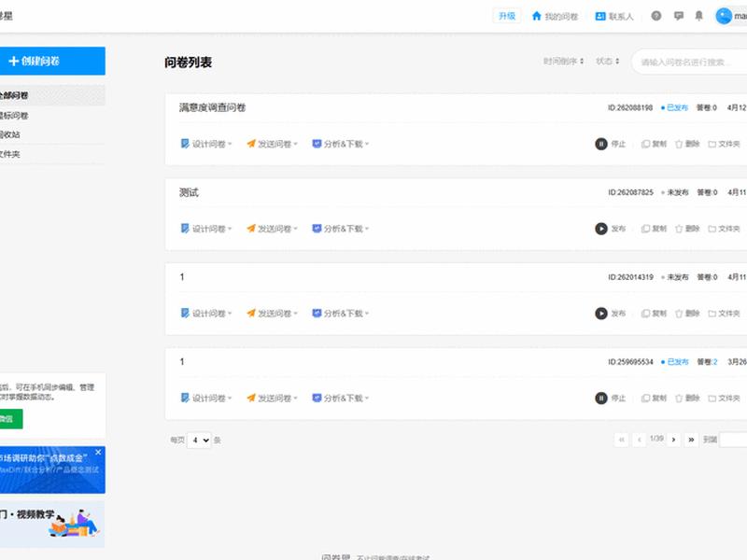Expand 设计问卷 for 测试
The height and width of the screenshot is (560, 747).
point(206,229)
